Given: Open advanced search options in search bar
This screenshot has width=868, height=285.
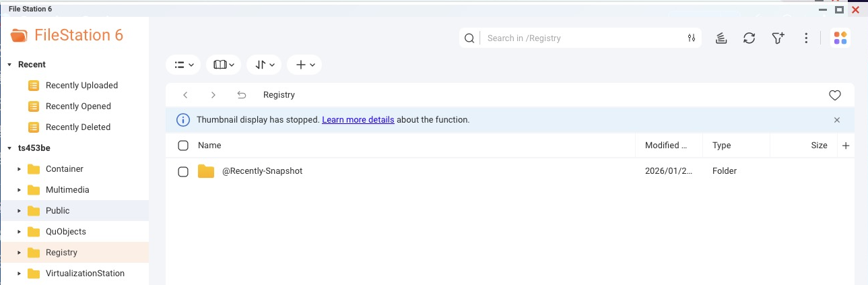Looking at the screenshot, I should click(691, 38).
